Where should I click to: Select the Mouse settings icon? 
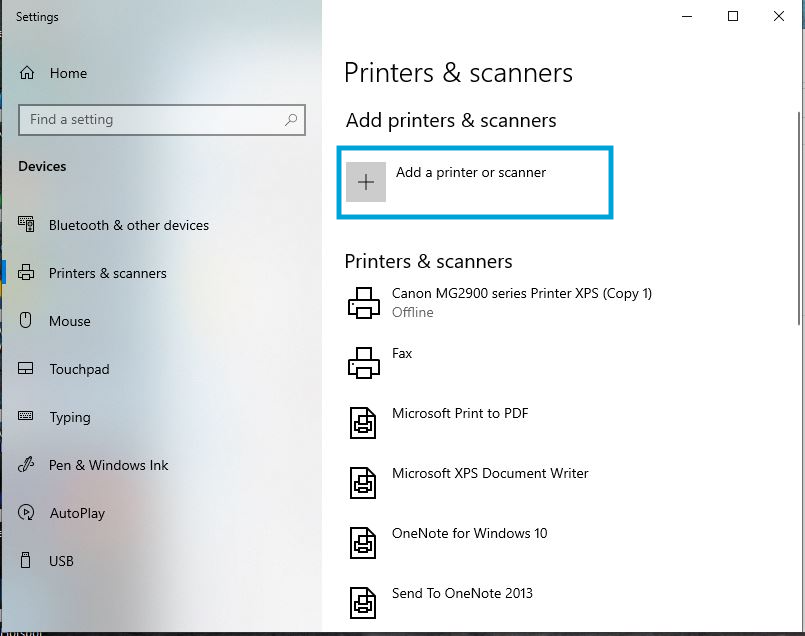click(x=27, y=321)
